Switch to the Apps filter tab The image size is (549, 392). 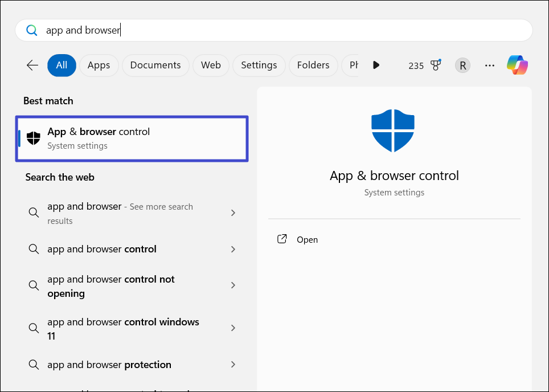coord(99,65)
